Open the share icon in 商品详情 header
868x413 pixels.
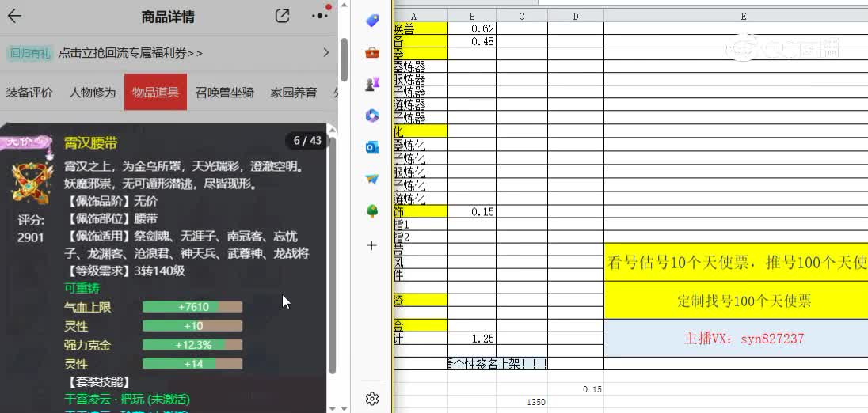[x=282, y=16]
